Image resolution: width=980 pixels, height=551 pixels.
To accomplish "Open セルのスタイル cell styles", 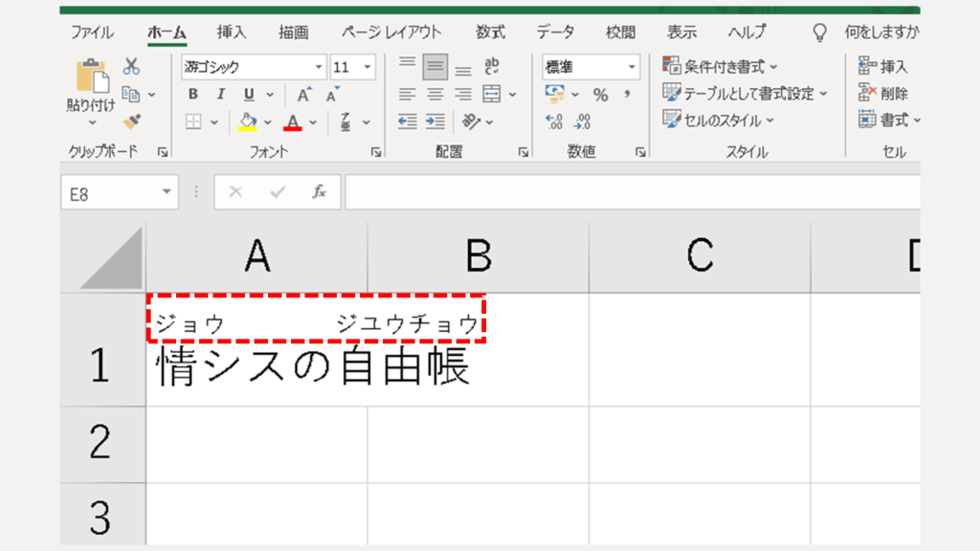I will [719, 120].
